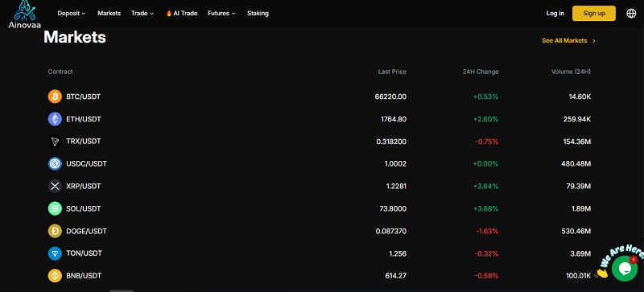Click the XRP coin icon
The width and height of the screenshot is (644, 292).
point(55,186)
